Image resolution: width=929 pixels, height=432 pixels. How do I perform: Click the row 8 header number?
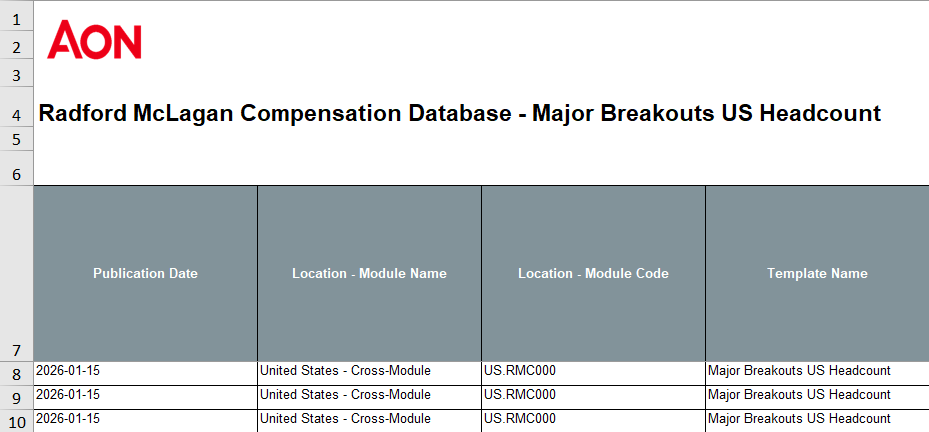pyautogui.click(x=16, y=374)
